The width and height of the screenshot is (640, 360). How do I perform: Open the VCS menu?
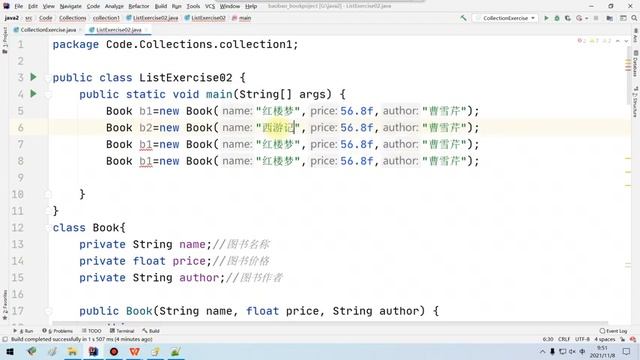click(210, 6)
